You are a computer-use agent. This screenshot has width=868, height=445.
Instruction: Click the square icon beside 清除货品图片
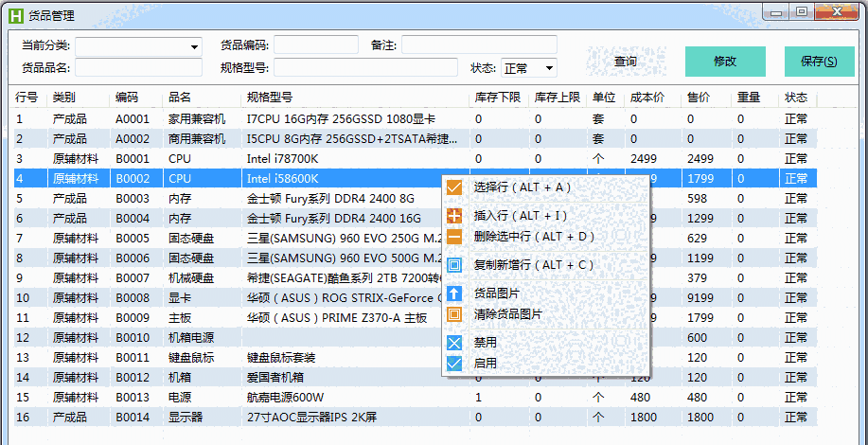pos(454,314)
